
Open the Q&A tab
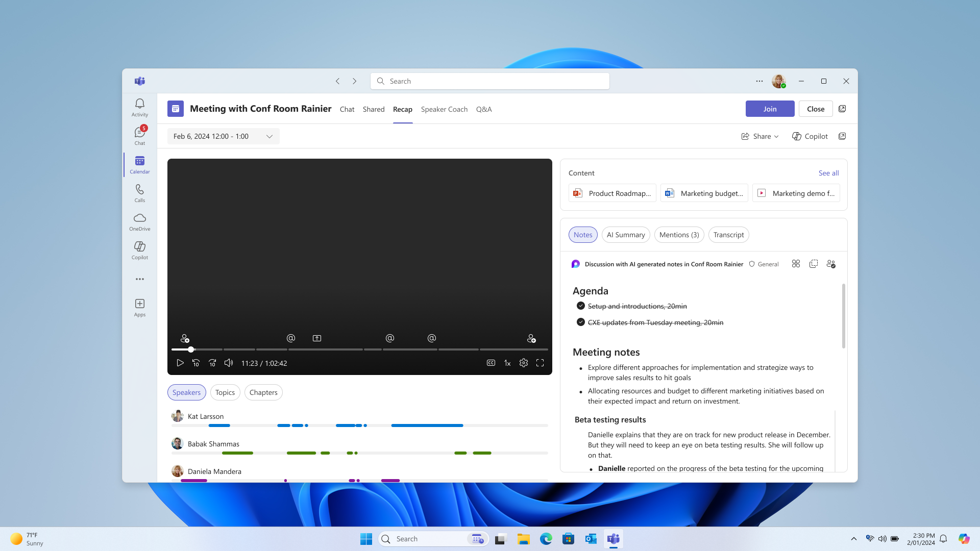coord(484,109)
